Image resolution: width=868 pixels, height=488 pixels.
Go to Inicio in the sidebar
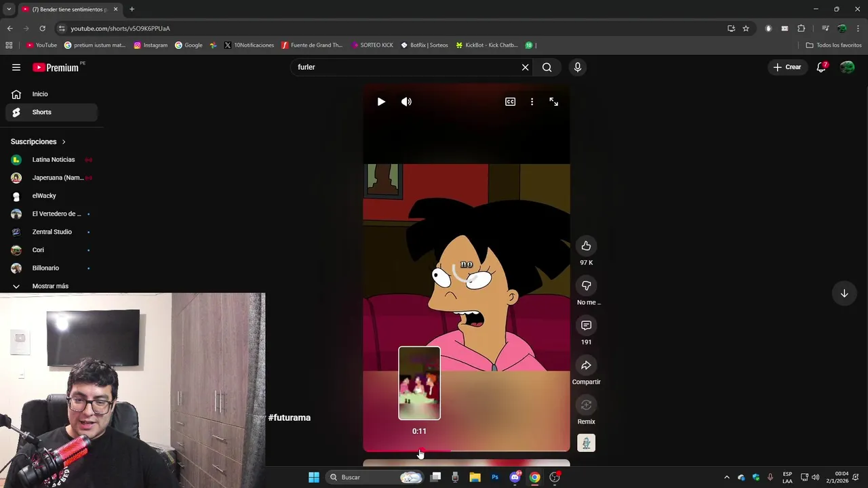pyautogui.click(x=51, y=94)
